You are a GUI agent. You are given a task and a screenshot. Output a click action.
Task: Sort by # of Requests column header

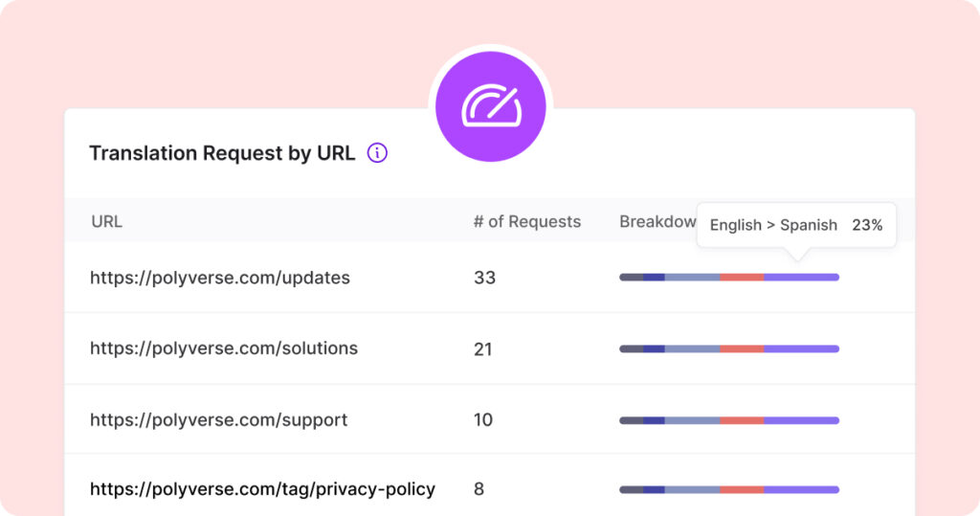[x=527, y=221]
